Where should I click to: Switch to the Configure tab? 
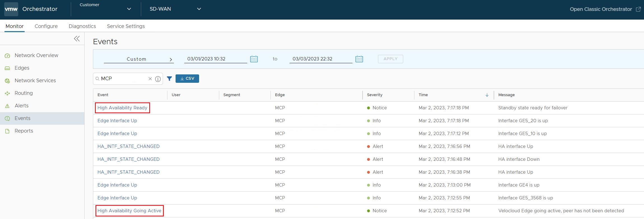[x=46, y=26]
